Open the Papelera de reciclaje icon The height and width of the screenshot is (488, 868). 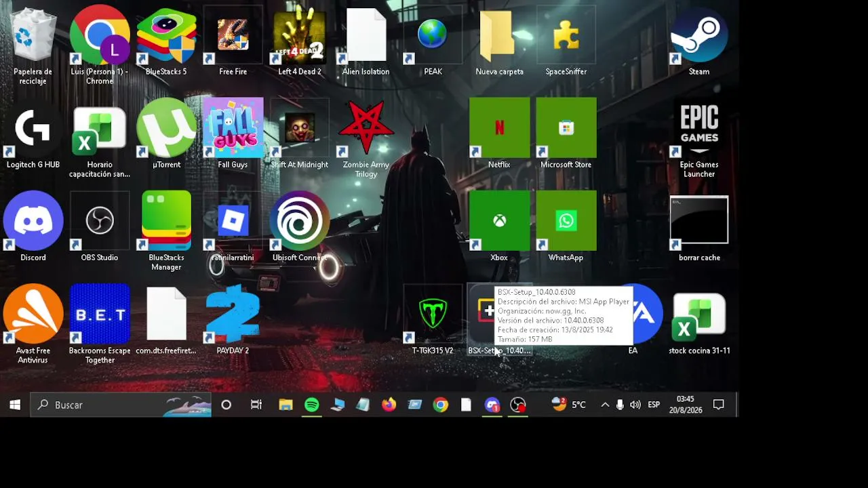[33, 45]
